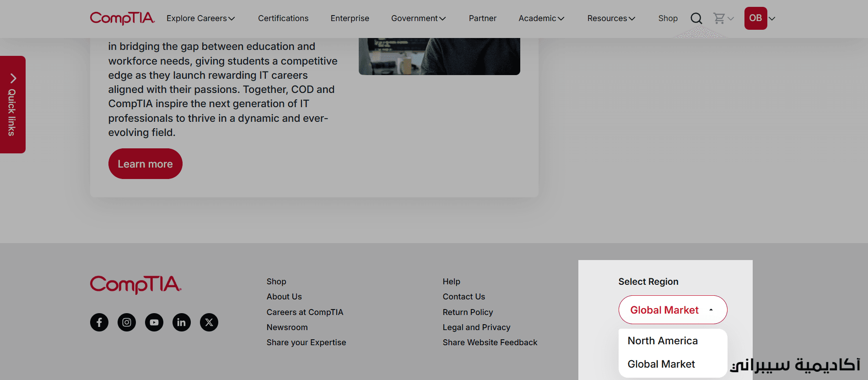
Task: Go to Certifications in the navigation bar
Action: click(283, 18)
